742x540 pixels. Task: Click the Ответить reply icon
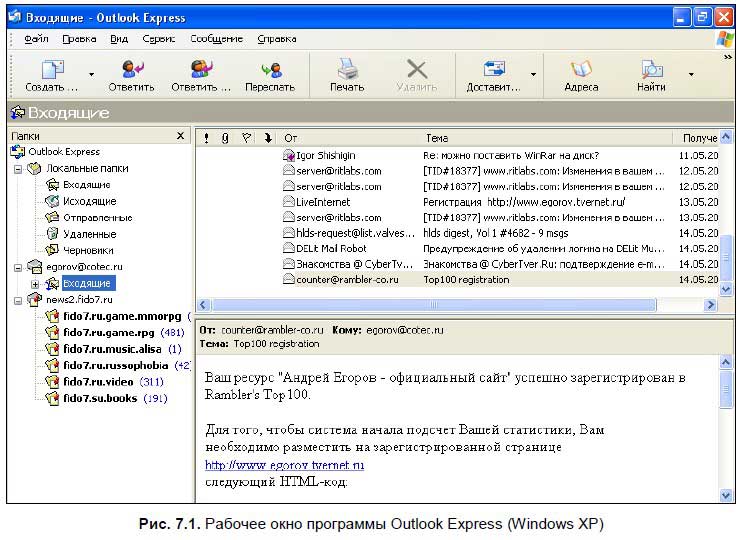point(131,70)
